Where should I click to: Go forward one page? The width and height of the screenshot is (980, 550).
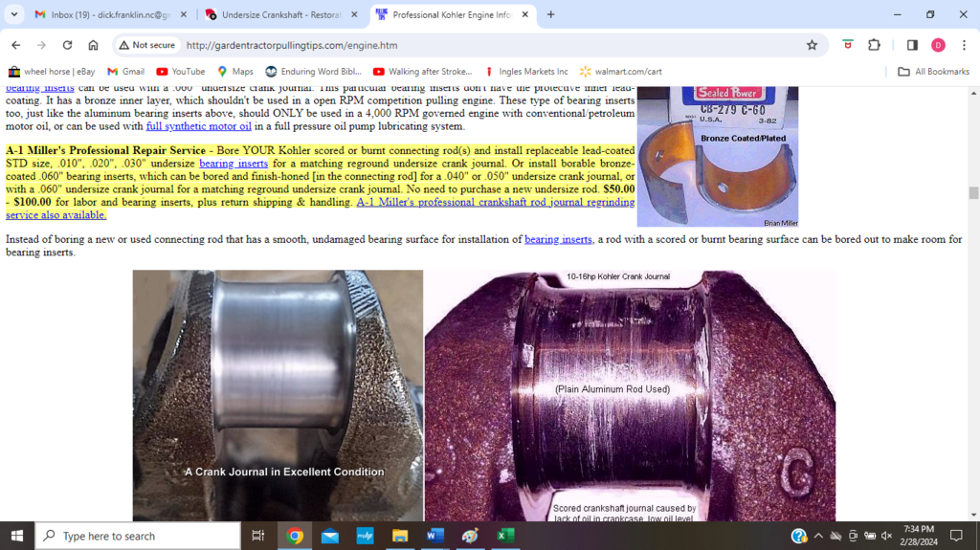point(41,45)
